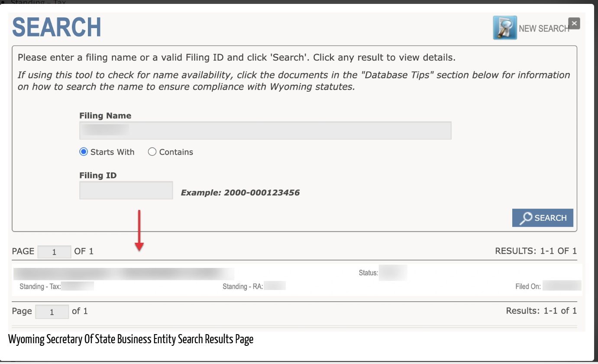Select the Starts With radio button
The height and width of the screenshot is (364, 598).
click(x=84, y=152)
